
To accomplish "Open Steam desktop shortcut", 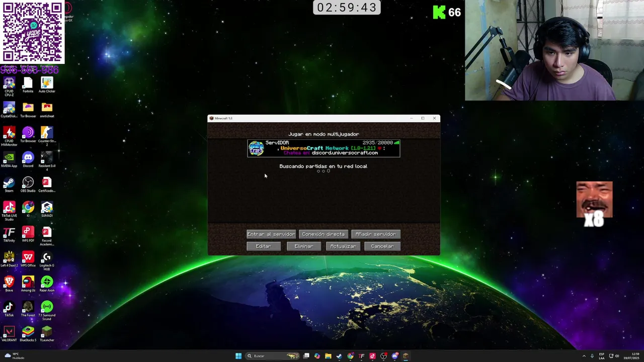I will coord(9,185).
